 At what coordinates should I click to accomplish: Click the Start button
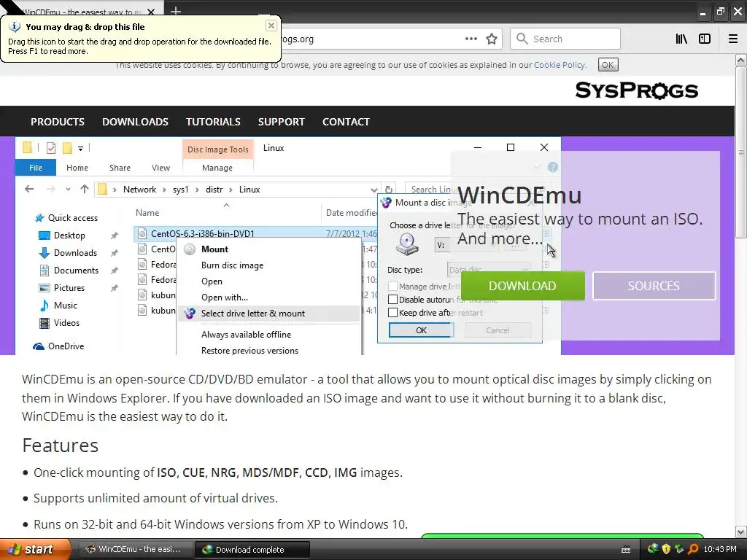34,550
